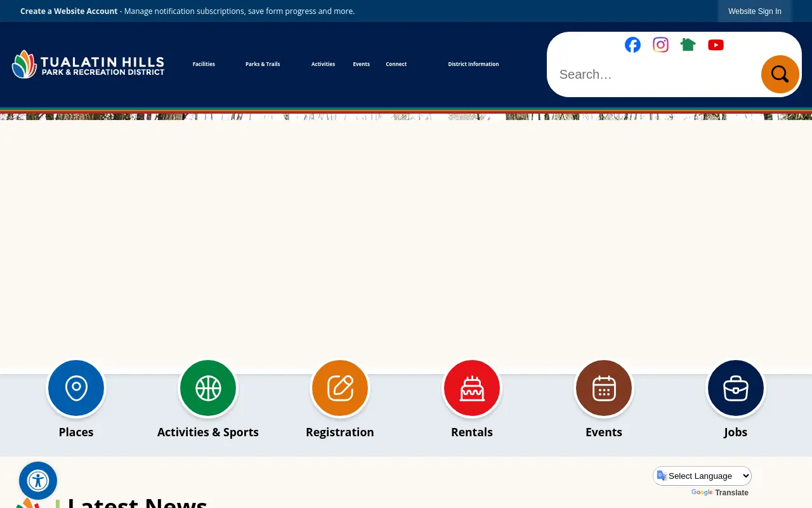Open the Events navigation menu item
This screenshot has width=812, height=508.
tap(362, 64)
